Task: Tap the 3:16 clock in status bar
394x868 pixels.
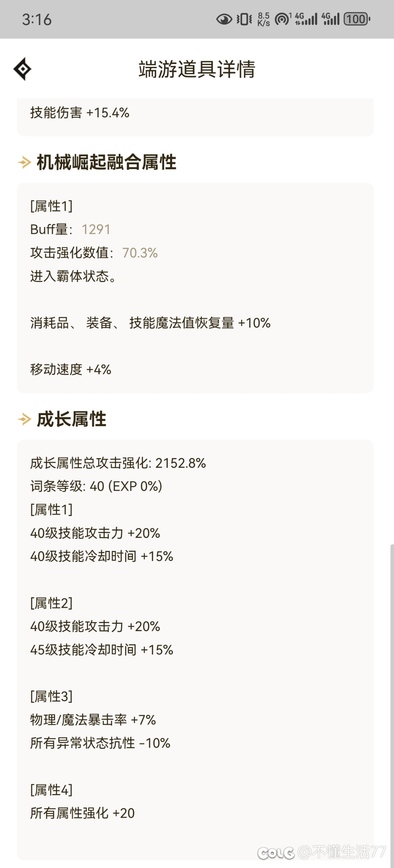Action: pyautogui.click(x=37, y=20)
